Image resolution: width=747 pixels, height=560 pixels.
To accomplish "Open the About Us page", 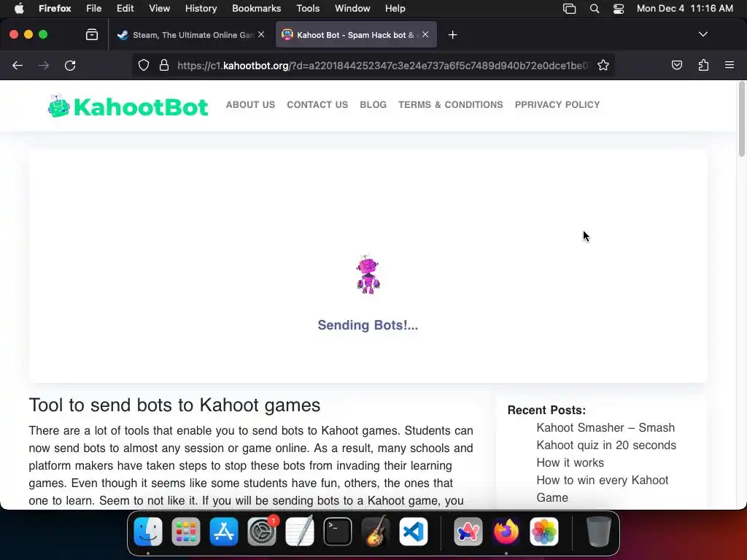I will pyautogui.click(x=250, y=105).
